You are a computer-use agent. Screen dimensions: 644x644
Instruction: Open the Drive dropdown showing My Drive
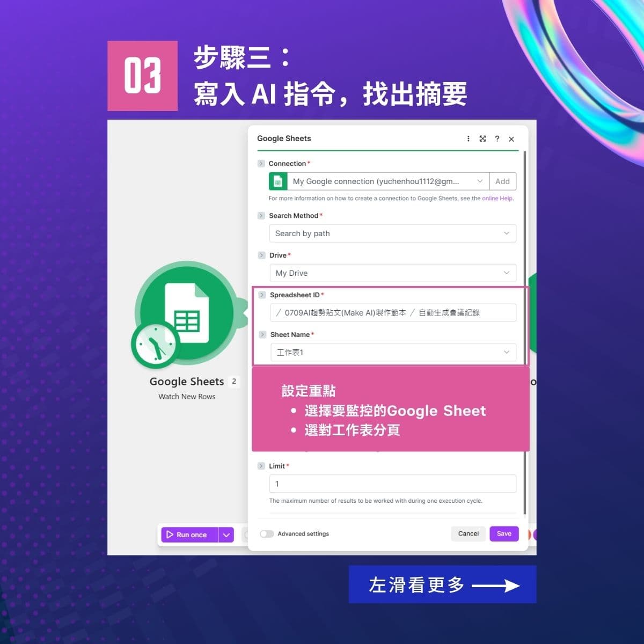pos(392,273)
